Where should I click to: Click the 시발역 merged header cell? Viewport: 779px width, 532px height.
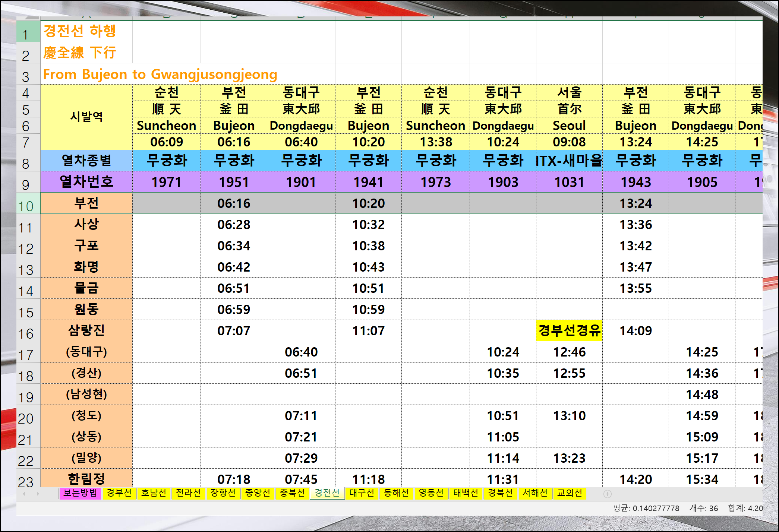click(86, 117)
